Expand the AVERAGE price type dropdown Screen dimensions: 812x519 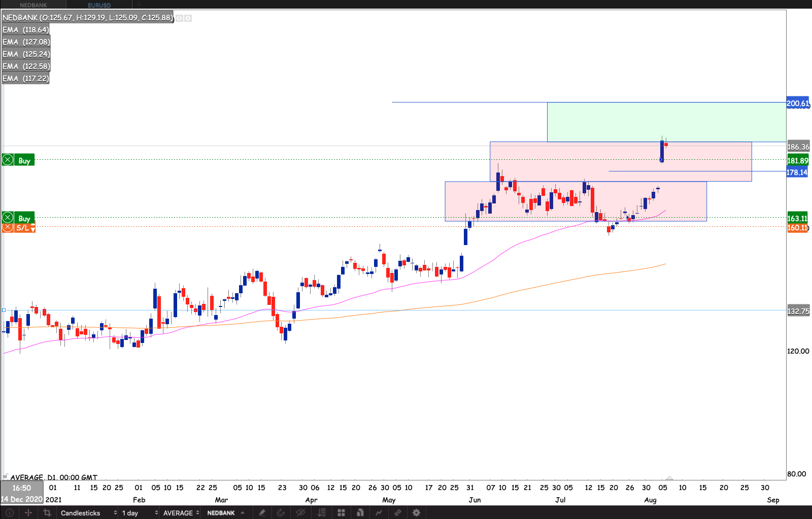point(181,513)
